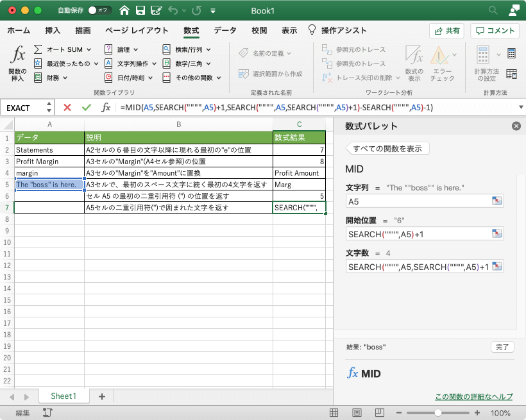Screen dimensions: 526x420
Task: Switch to Normal view icon
Action: tap(334, 412)
